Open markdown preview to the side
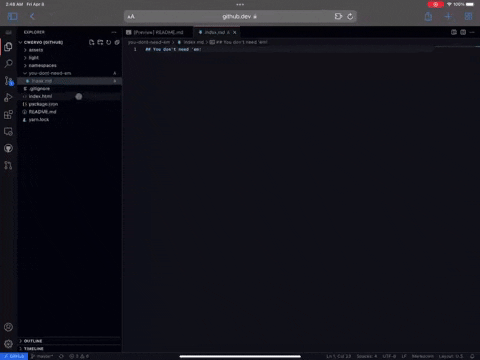480x360 pixels. [x=454, y=32]
